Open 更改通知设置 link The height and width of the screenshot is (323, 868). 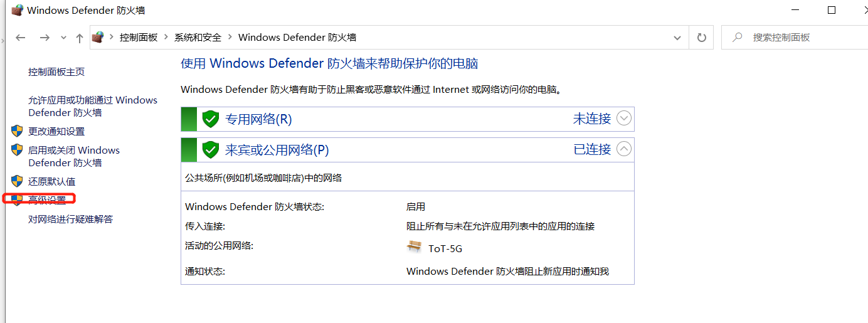pyautogui.click(x=56, y=131)
